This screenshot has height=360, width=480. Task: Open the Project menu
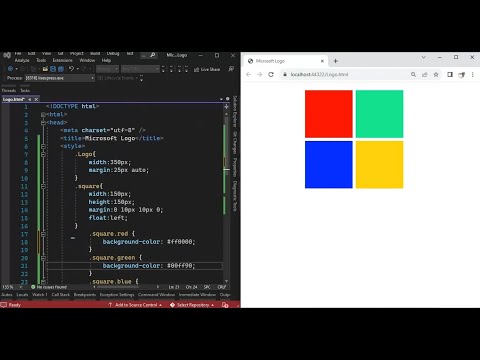77,54
